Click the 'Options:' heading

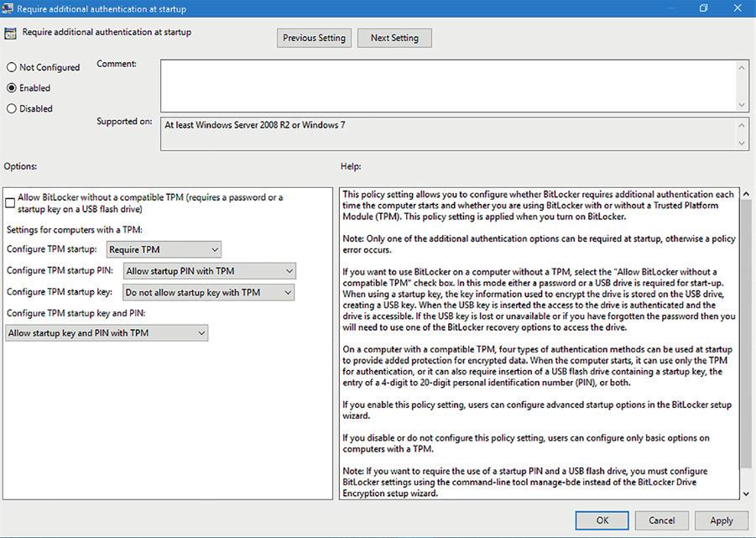pyautogui.click(x=20, y=166)
